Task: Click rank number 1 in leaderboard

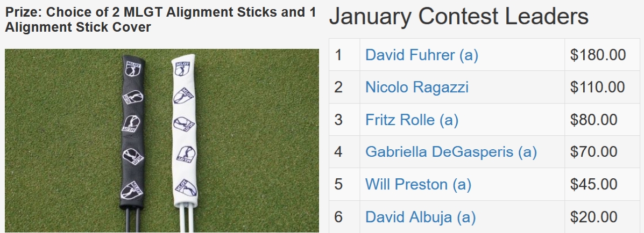Action: 338,55
